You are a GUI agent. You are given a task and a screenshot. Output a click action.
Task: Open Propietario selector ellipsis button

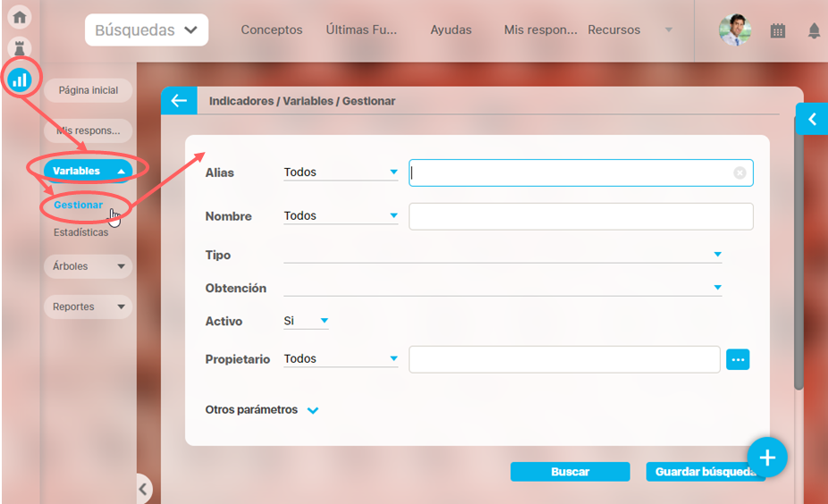click(738, 359)
